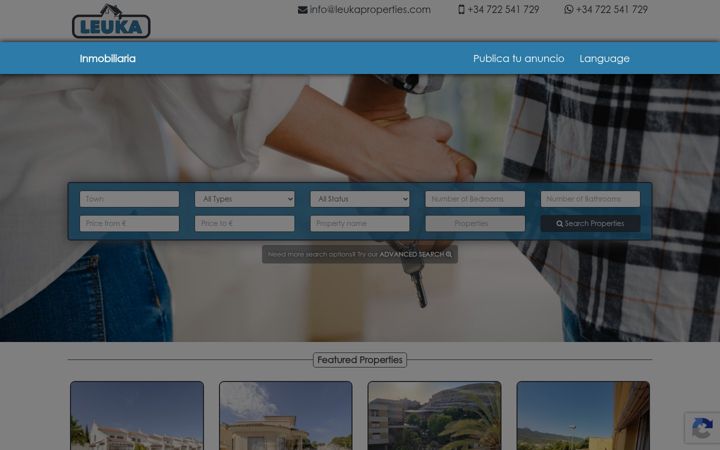Image resolution: width=720 pixels, height=450 pixels.
Task: Click Number of Bathrooms field
Action: (x=590, y=199)
